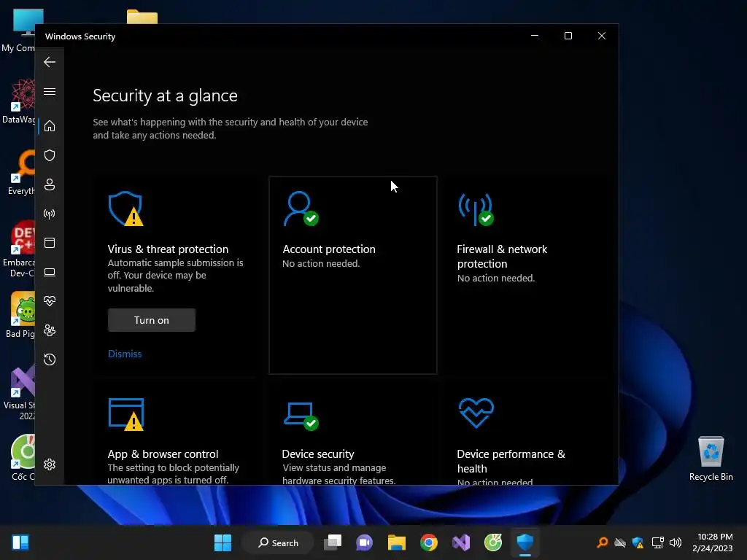Click Windows Security tray icon

coord(638,542)
